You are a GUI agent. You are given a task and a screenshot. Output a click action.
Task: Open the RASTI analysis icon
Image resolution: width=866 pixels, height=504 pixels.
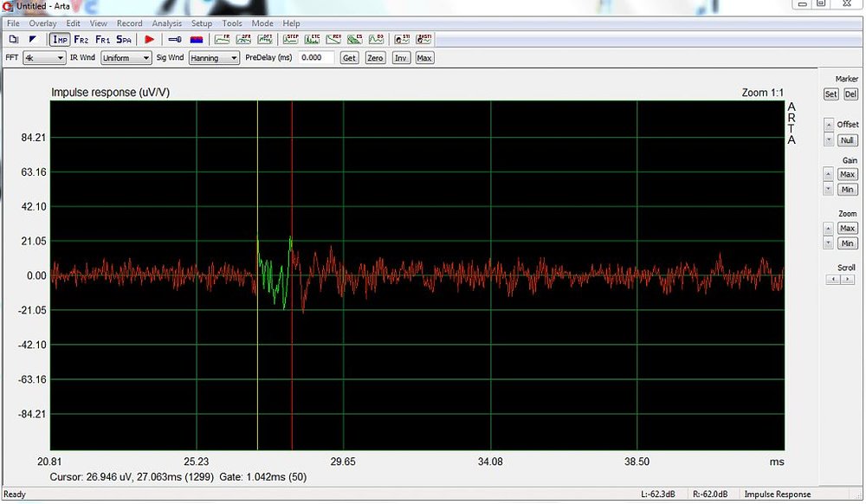[423, 39]
